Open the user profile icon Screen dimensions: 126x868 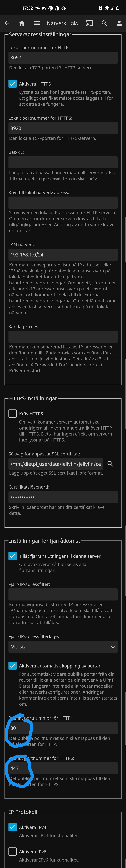[119, 23]
